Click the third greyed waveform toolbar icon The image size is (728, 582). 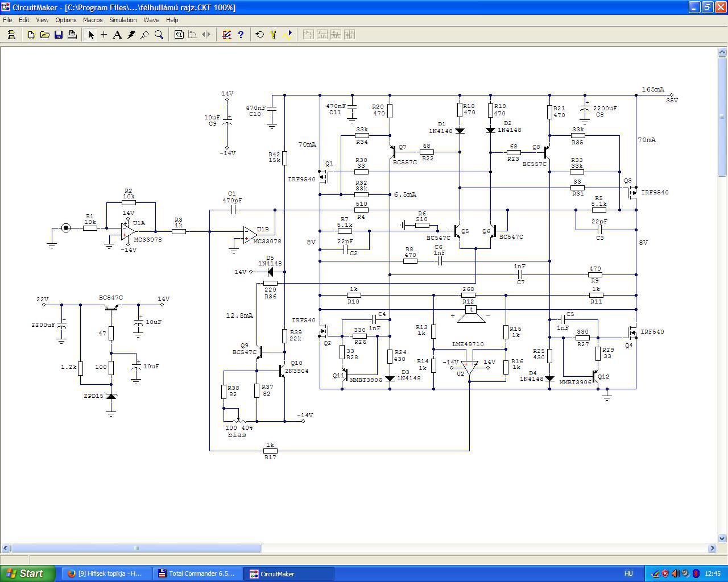pyautogui.click(x=335, y=35)
